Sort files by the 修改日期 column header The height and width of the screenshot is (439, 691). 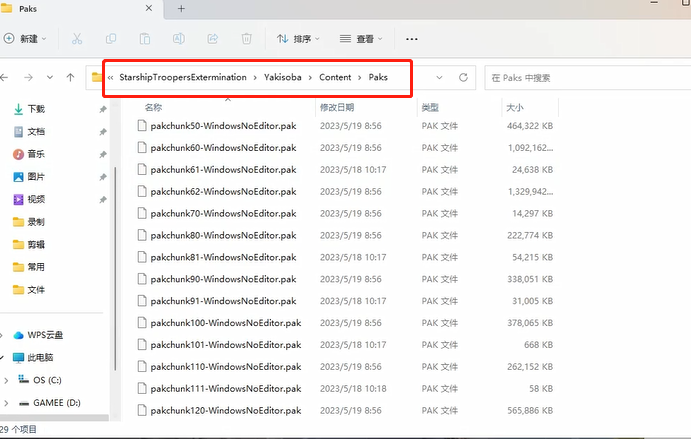point(336,106)
